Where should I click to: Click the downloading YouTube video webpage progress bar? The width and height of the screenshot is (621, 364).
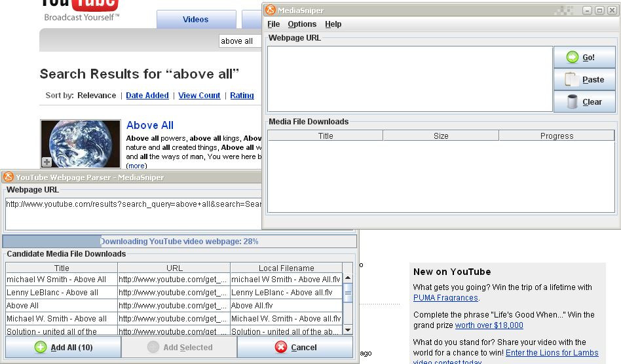tap(179, 242)
